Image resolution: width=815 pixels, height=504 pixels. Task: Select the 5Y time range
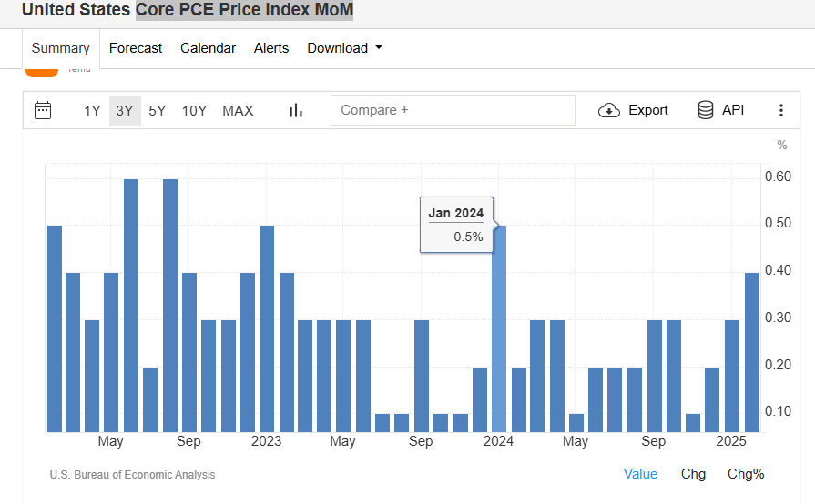click(157, 111)
